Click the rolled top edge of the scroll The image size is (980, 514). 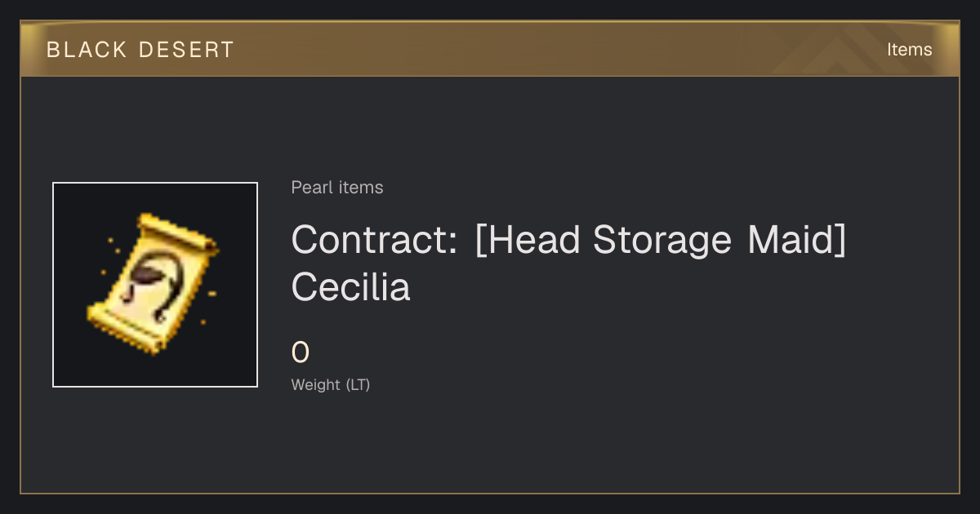(x=178, y=233)
